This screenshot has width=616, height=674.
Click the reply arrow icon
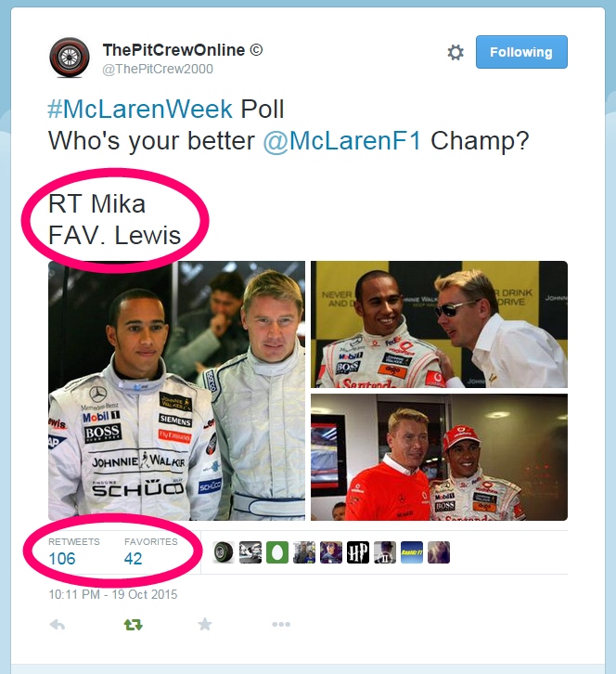pyautogui.click(x=58, y=624)
